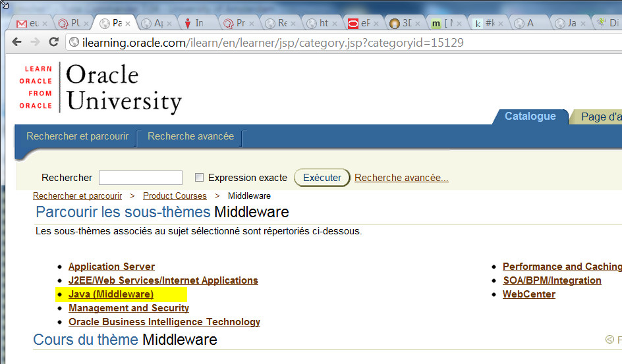Select 'Recherche avancée' in blue menu bar
622x364 pixels.
click(191, 136)
